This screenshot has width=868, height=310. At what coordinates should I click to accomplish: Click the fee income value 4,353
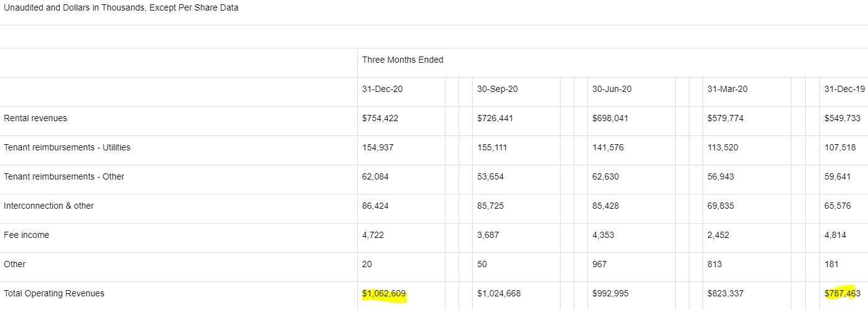click(x=604, y=235)
